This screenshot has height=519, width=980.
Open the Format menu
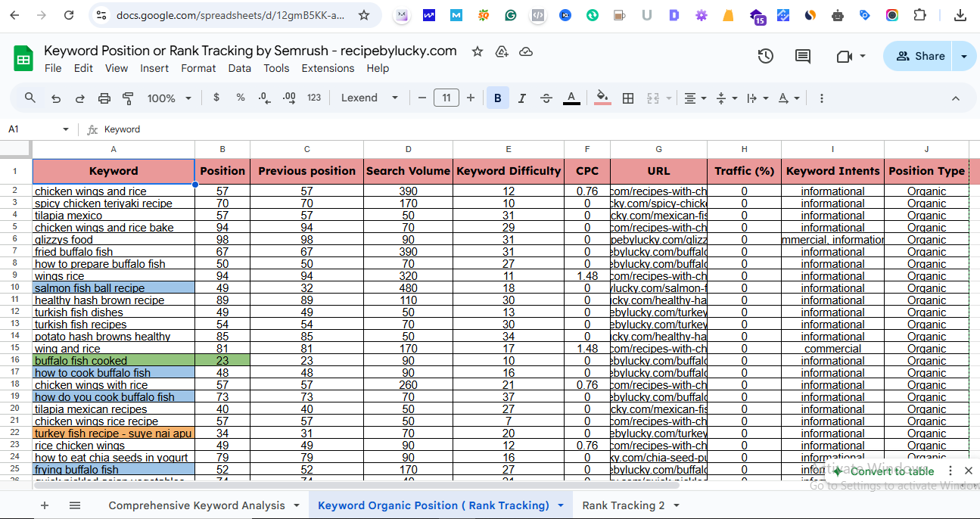click(198, 68)
